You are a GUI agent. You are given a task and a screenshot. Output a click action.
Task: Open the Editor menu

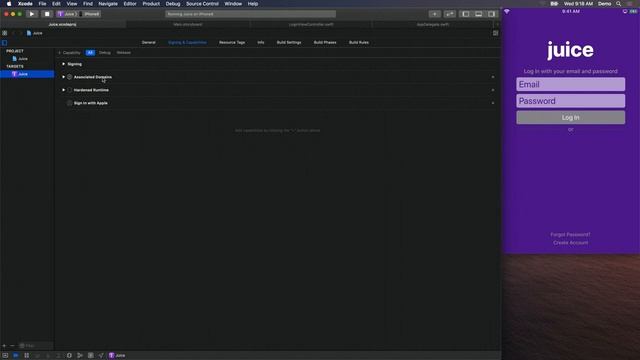point(130,4)
